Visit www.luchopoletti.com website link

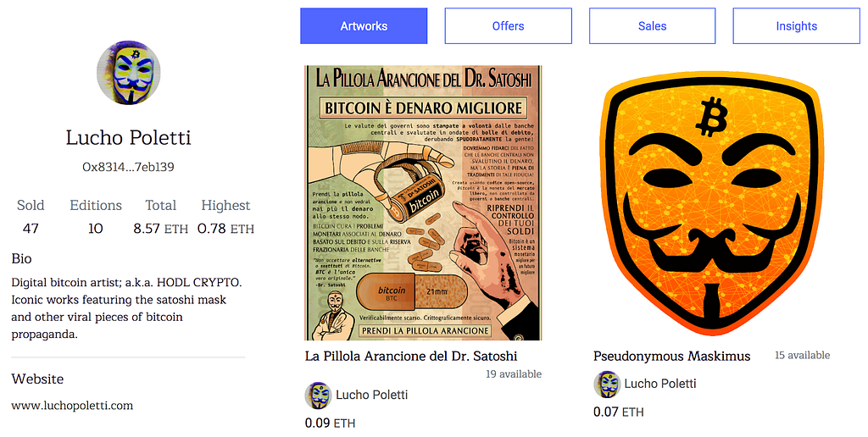[72, 406]
